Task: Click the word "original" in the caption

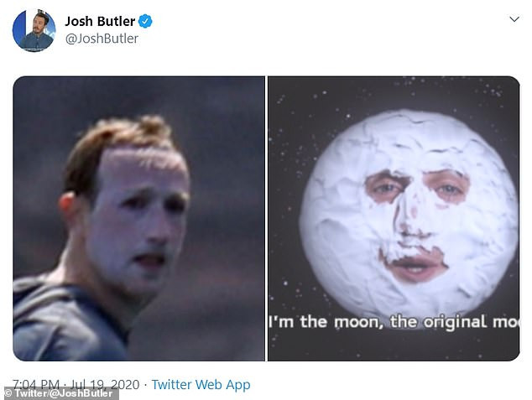Action: [455, 322]
